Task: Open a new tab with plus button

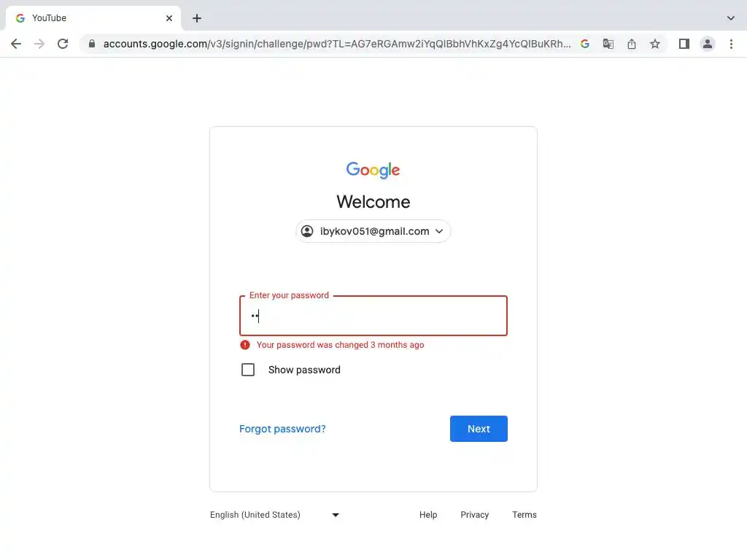Action: 197,18
